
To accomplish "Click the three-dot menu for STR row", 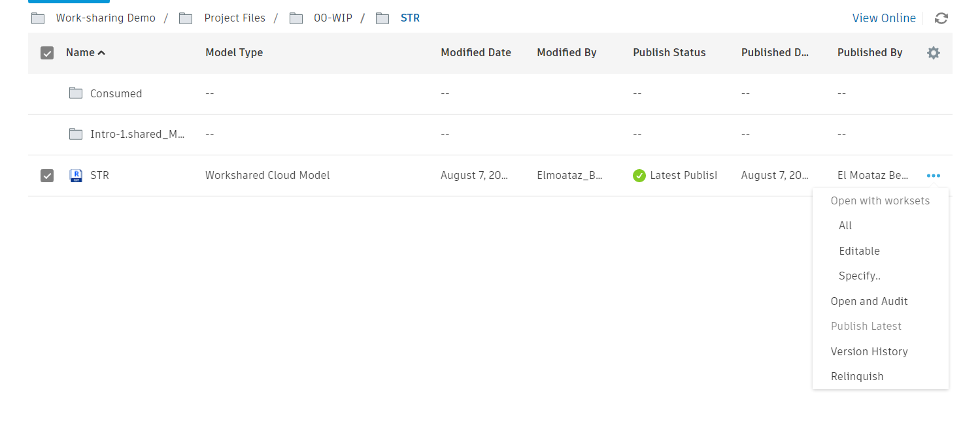I will pyautogui.click(x=934, y=176).
